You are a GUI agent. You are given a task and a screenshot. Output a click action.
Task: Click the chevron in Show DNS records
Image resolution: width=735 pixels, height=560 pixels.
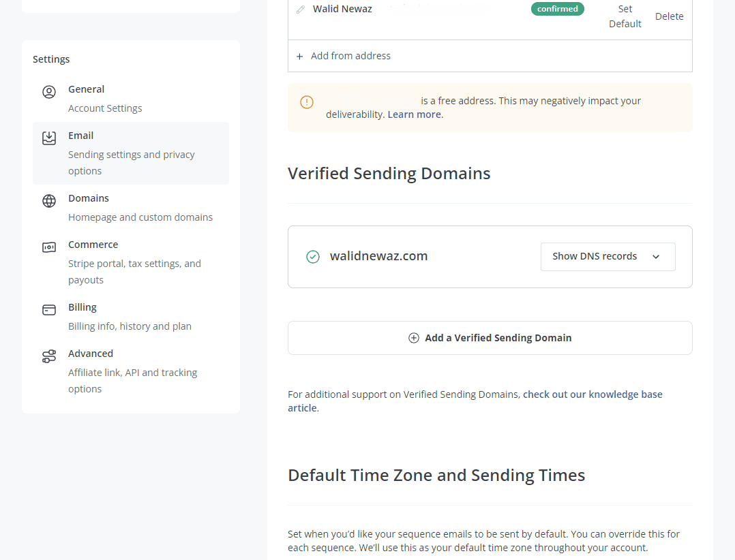656,257
